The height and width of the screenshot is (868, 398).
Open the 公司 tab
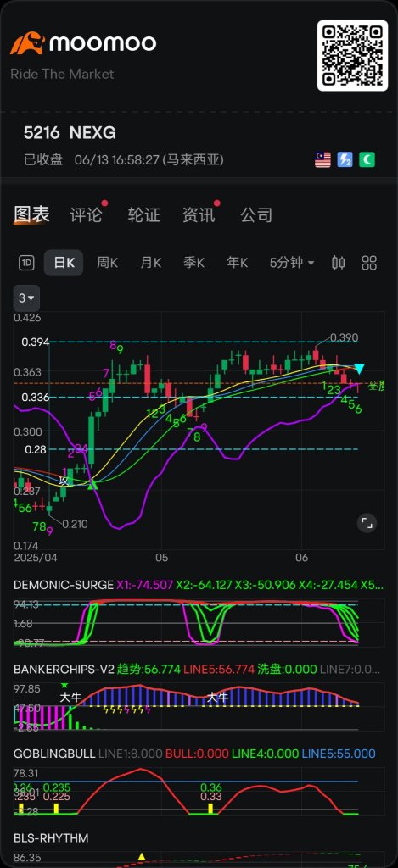[256, 214]
